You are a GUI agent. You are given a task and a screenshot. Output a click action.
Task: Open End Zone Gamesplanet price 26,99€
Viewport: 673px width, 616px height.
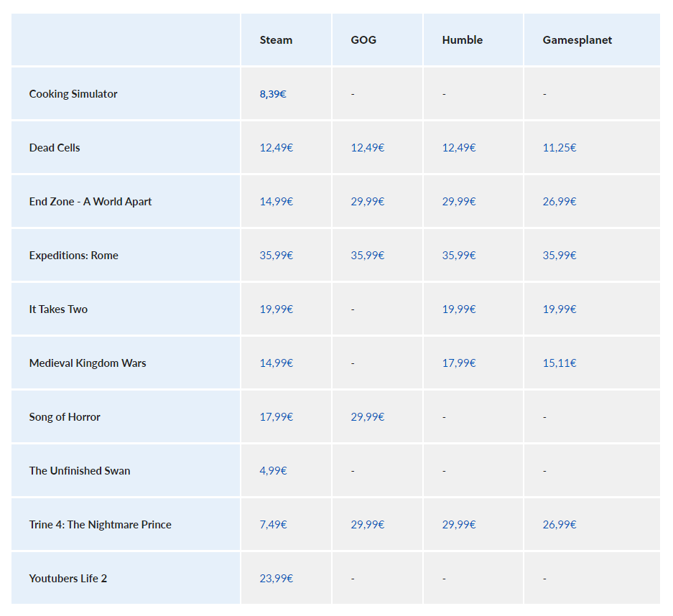coord(560,202)
